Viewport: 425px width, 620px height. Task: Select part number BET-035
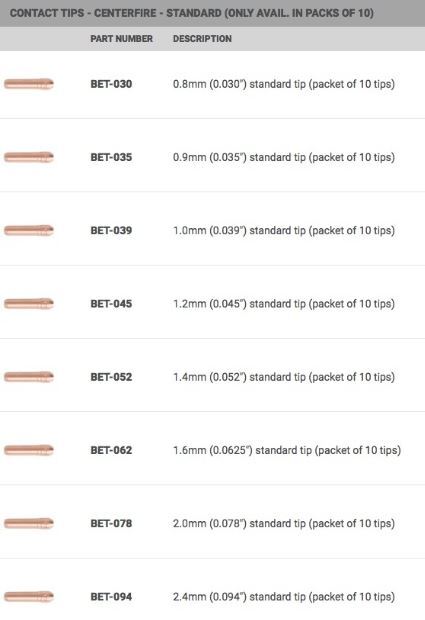(x=111, y=157)
